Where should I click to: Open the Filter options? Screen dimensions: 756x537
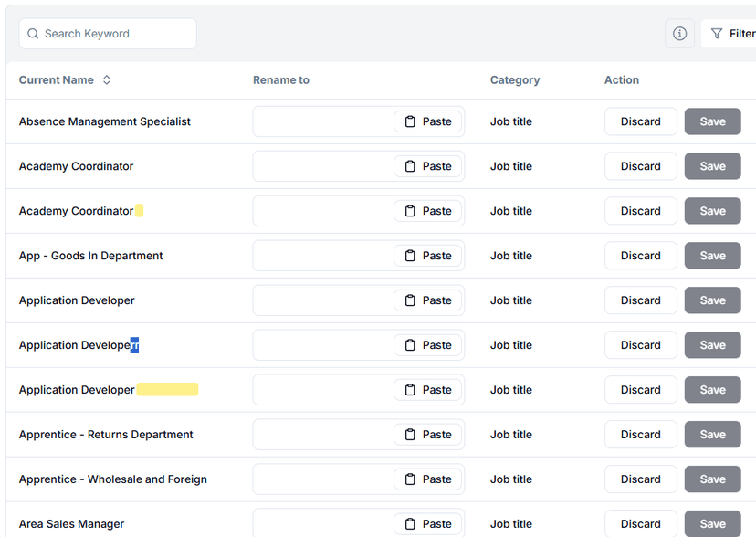(730, 33)
